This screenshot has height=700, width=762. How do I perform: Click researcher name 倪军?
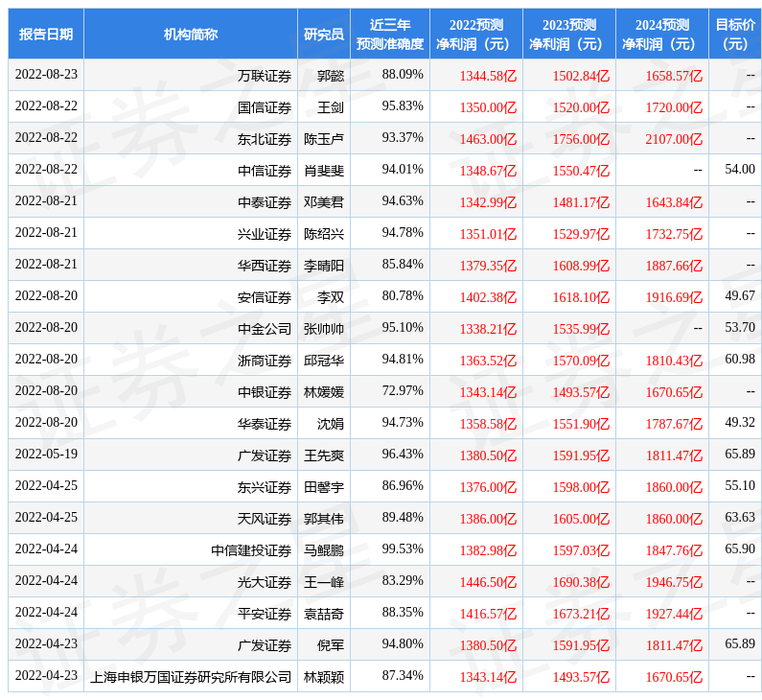(331, 644)
